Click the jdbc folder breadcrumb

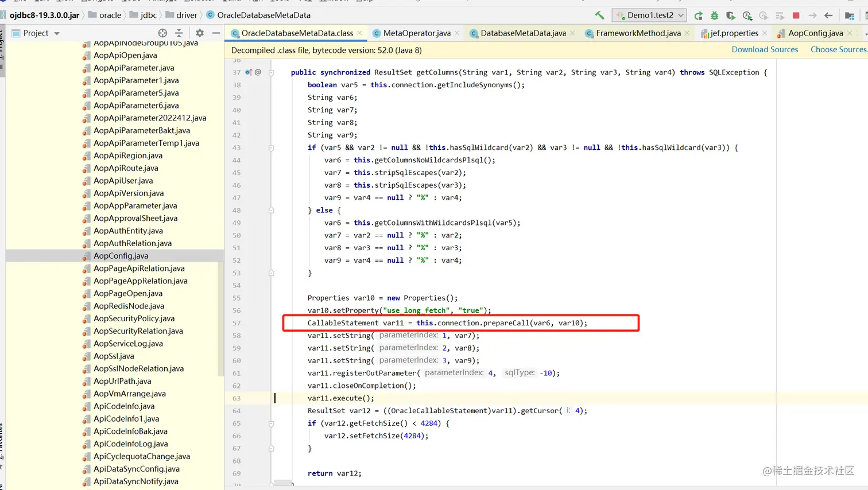(x=143, y=15)
